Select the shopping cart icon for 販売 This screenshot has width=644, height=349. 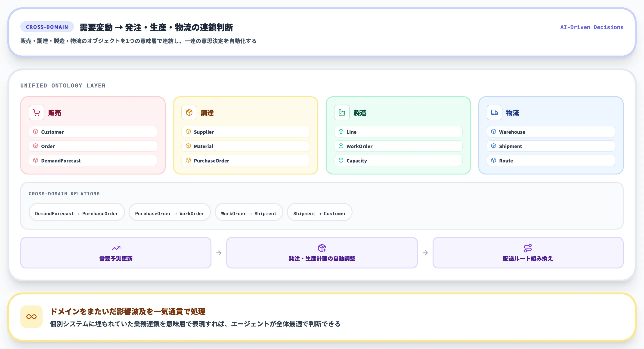(36, 112)
